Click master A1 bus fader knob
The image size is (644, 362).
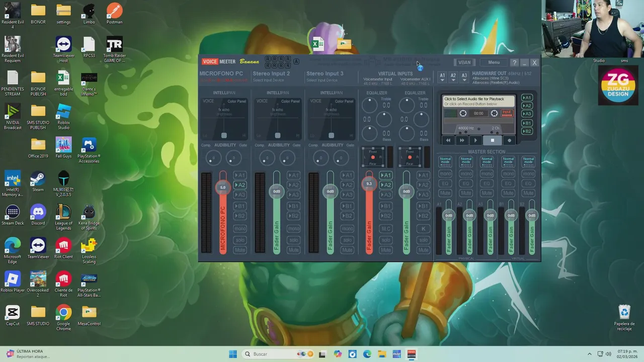point(448,215)
